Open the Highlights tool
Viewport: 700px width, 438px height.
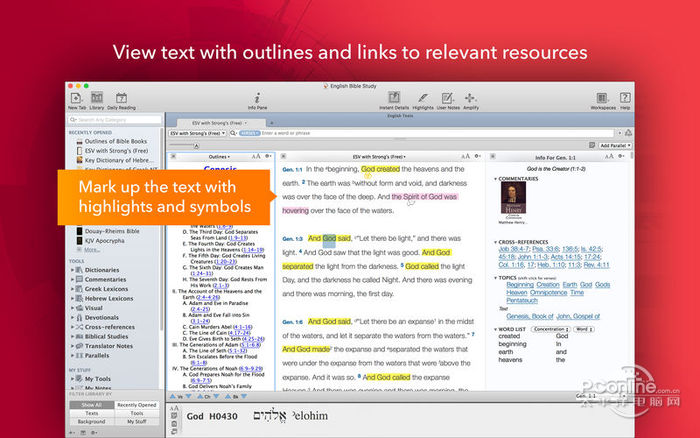click(x=422, y=98)
